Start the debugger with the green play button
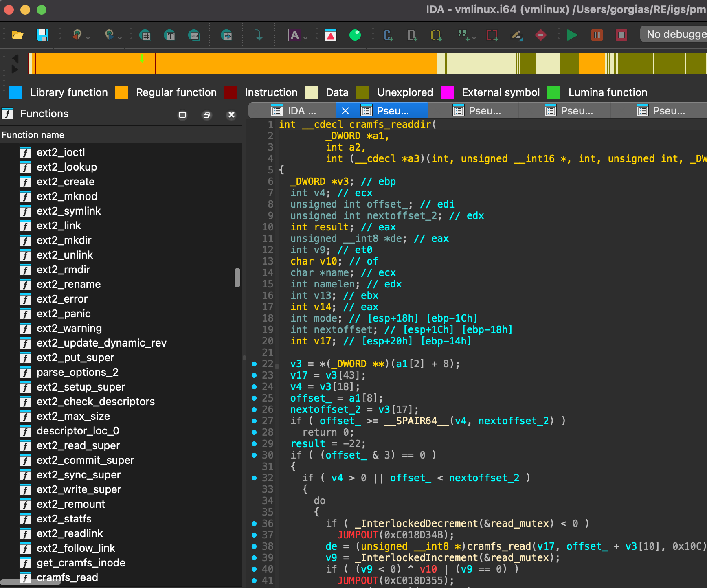 572,35
